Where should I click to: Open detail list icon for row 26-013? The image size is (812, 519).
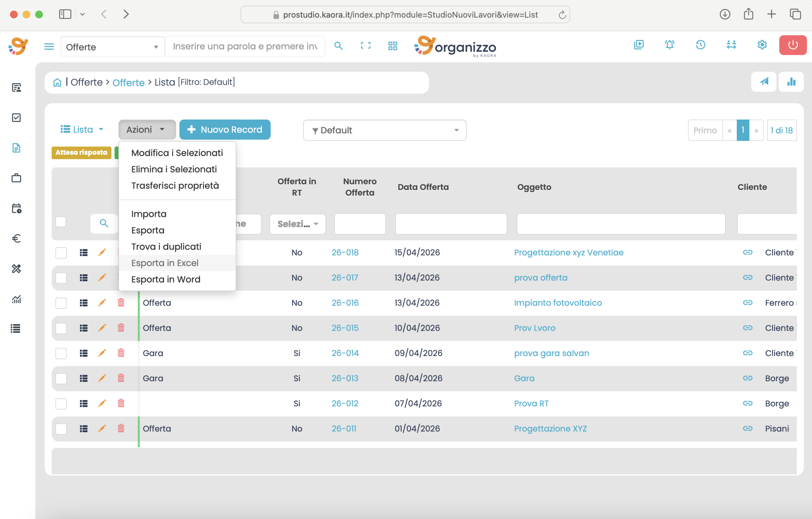[x=84, y=378]
